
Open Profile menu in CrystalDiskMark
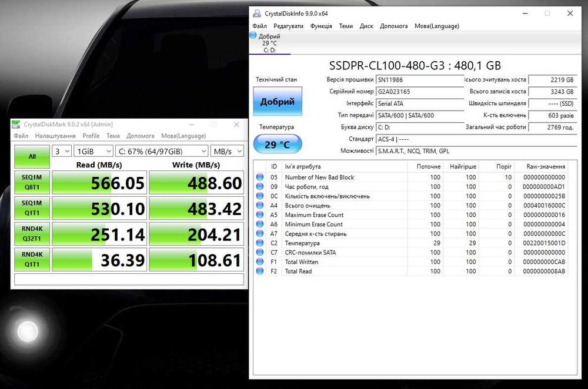[x=91, y=136]
